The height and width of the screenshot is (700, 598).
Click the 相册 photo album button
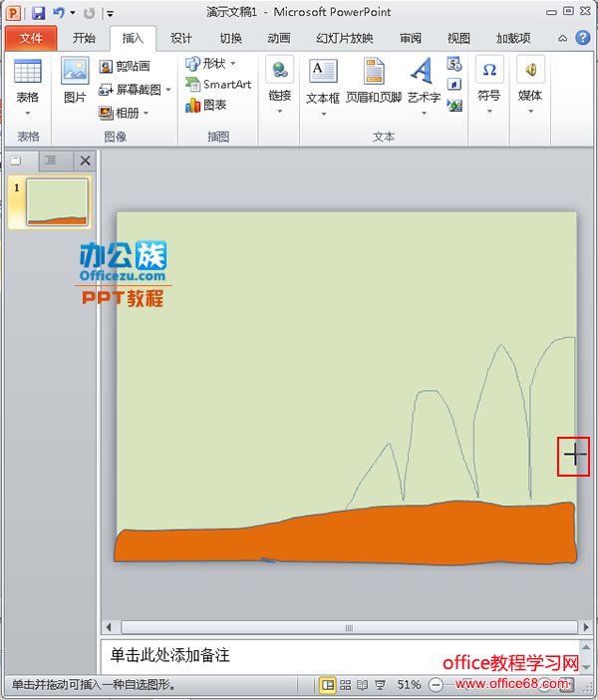(x=119, y=113)
